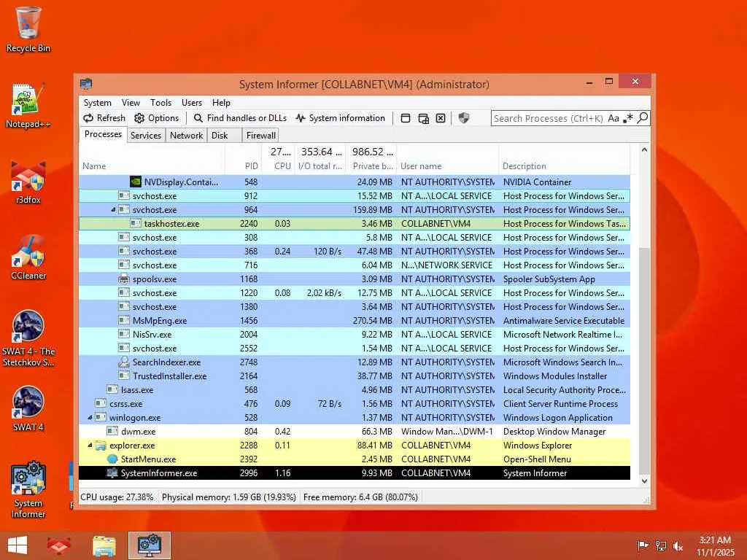
Task: Select the Notepad++ desktop shortcut
Action: pos(28,106)
